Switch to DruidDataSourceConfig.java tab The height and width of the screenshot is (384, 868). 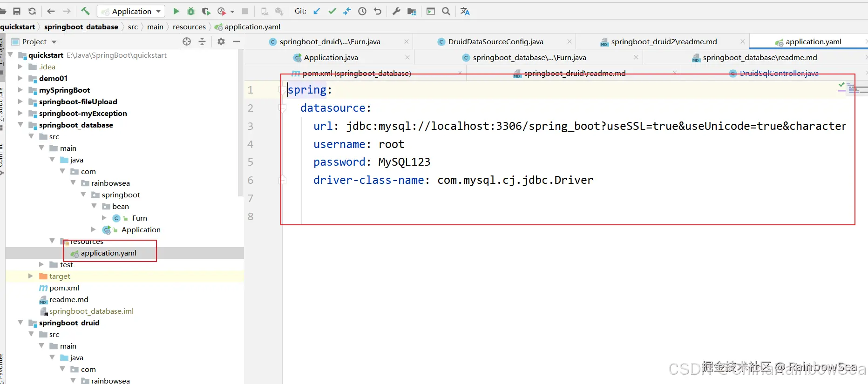[x=495, y=41]
